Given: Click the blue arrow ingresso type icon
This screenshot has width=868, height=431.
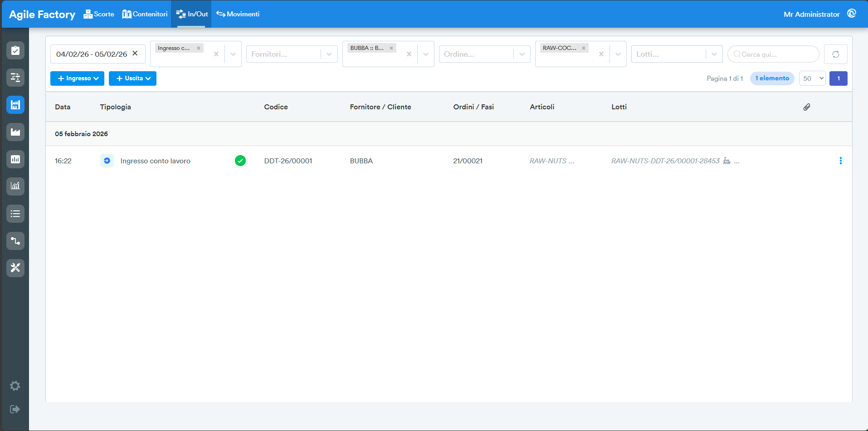Looking at the screenshot, I should [x=107, y=161].
